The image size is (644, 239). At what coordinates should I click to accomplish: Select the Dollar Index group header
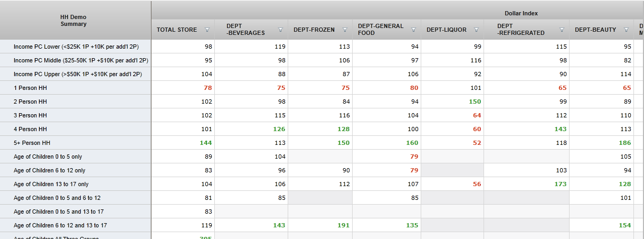(520, 13)
